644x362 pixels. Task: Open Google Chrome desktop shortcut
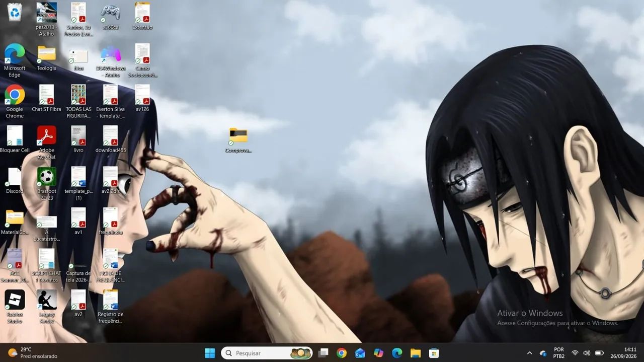coord(15,101)
